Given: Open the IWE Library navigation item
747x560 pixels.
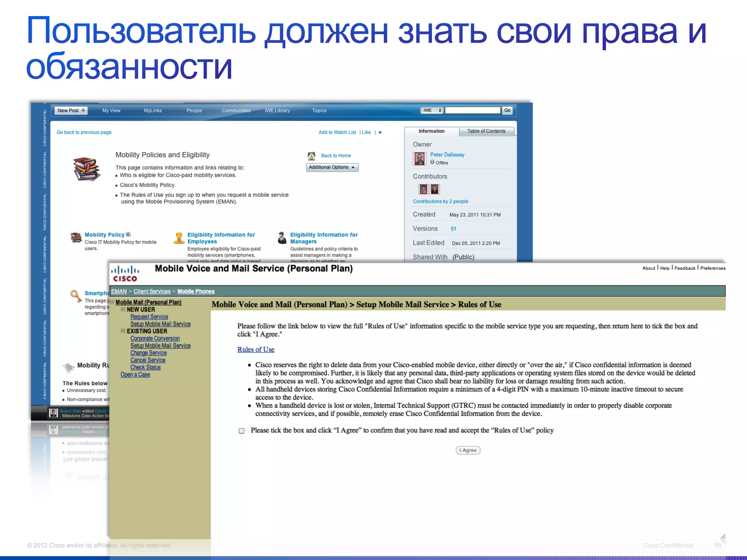Looking at the screenshot, I should coord(277,110).
